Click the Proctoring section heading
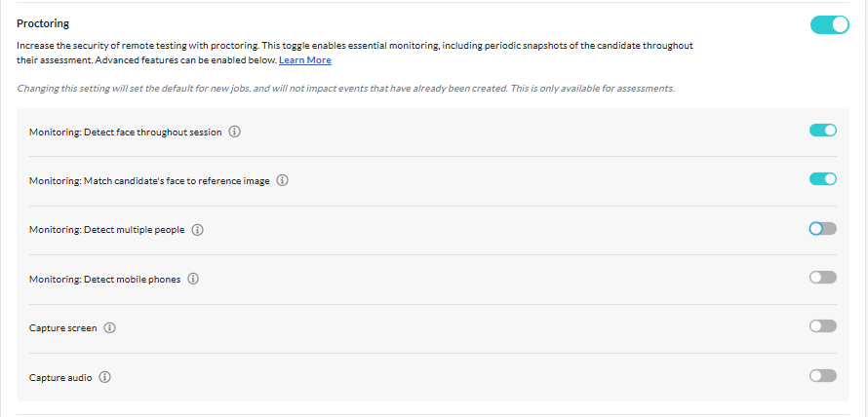 click(x=43, y=22)
